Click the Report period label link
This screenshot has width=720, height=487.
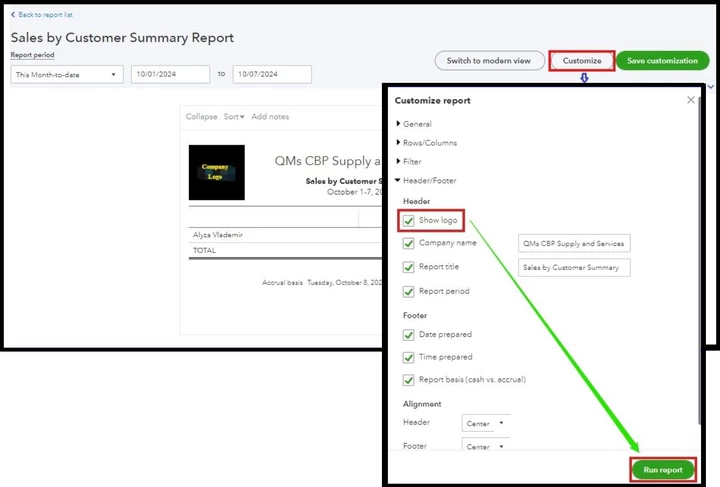point(32,55)
